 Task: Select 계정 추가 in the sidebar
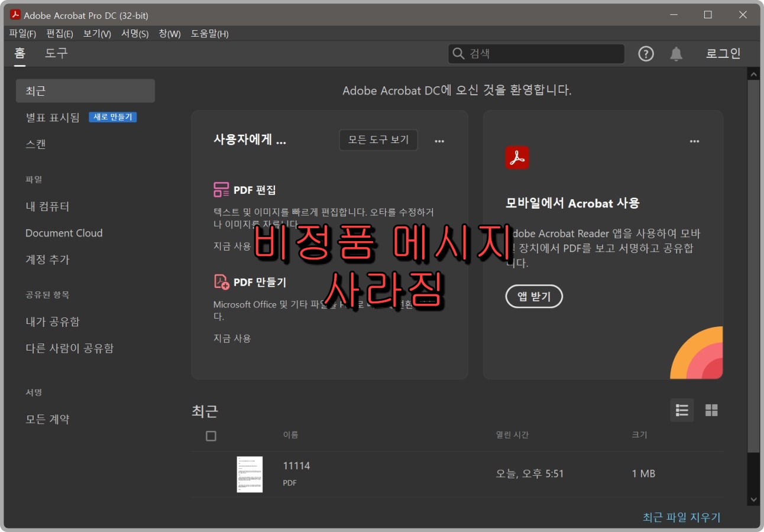click(47, 259)
